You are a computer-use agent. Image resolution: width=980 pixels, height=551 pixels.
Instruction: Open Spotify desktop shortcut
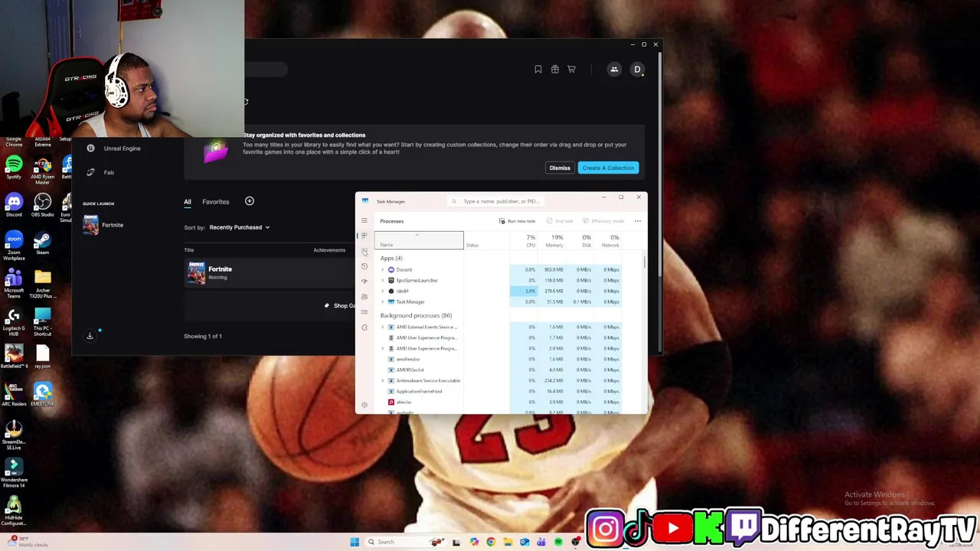pos(14,168)
